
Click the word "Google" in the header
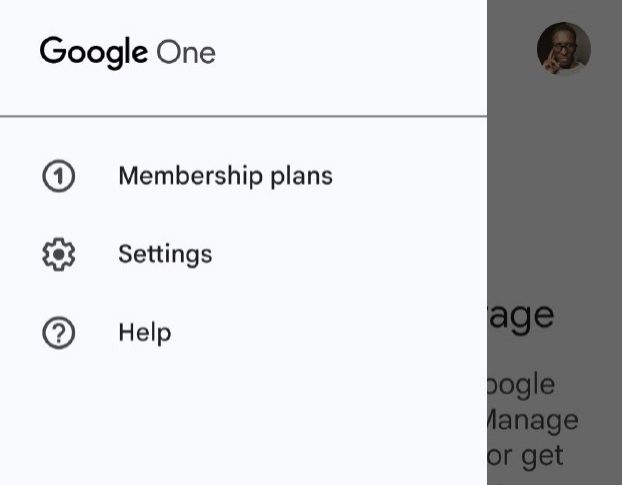tap(94, 52)
